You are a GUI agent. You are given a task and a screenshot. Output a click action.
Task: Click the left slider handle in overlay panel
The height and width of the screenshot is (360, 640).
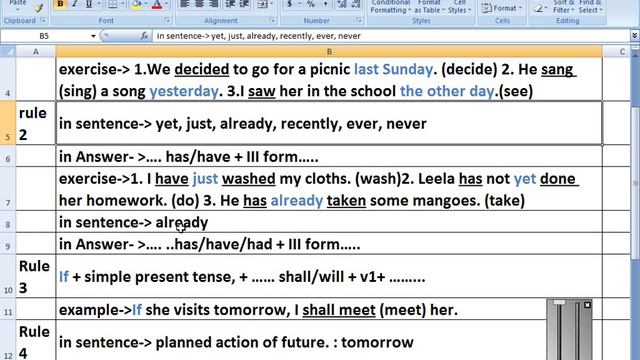559,302
